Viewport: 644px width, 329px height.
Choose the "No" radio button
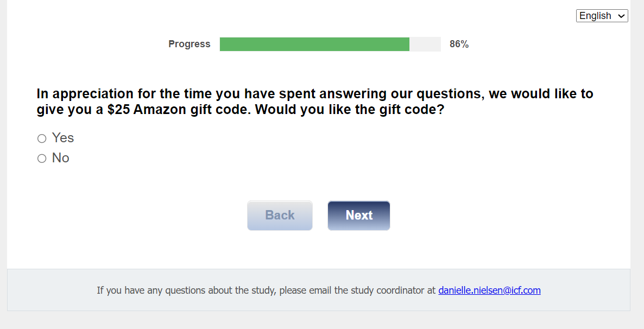click(x=42, y=159)
